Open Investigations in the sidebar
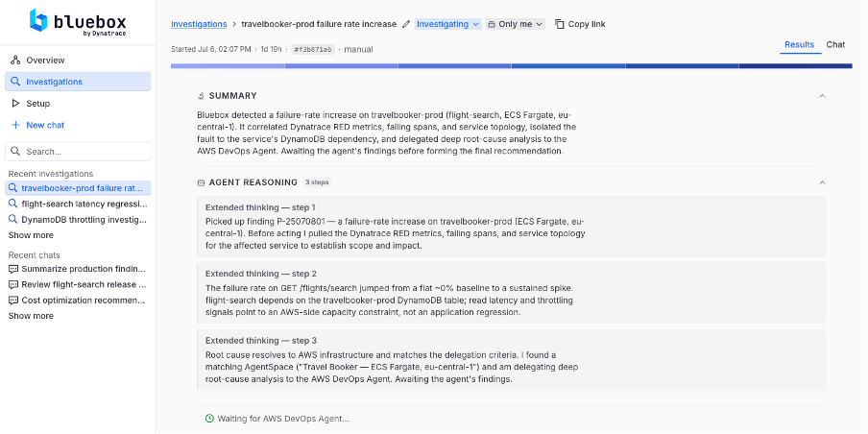868x434 pixels. [x=78, y=82]
